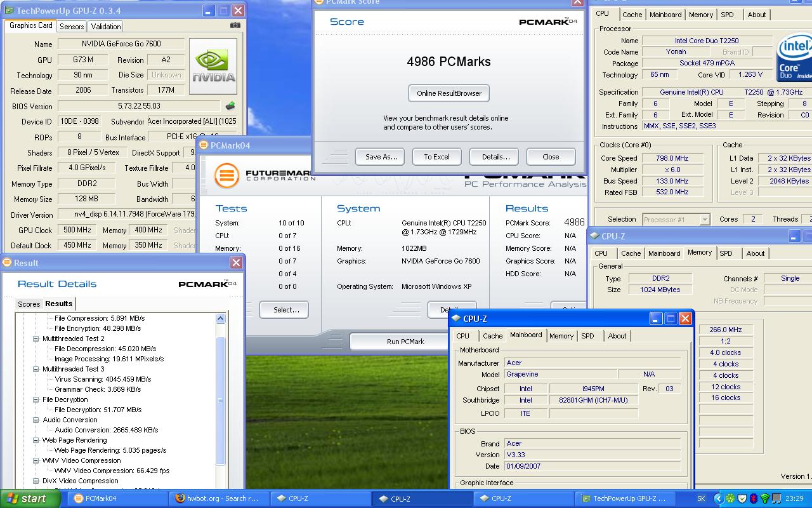This screenshot has width=812, height=508.
Task: Click the Intel Core Duo logo in CPU-Z
Action: click(795, 58)
